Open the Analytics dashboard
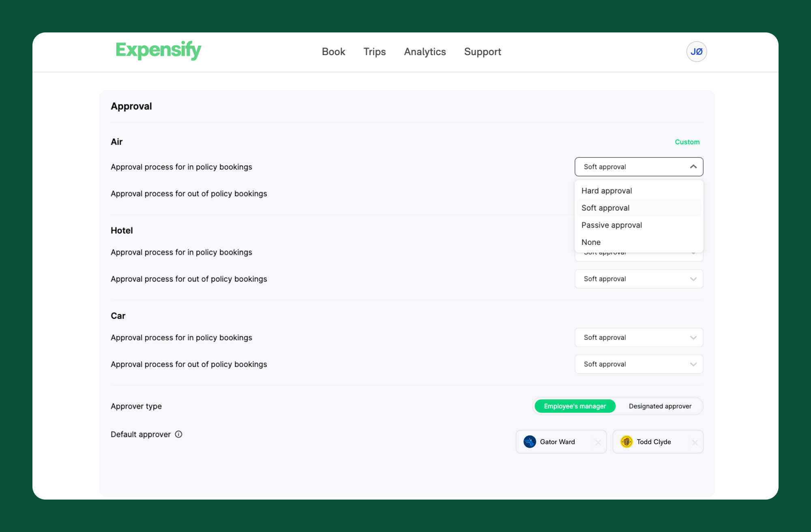Screen dimensions: 811x532 [x=425, y=51]
